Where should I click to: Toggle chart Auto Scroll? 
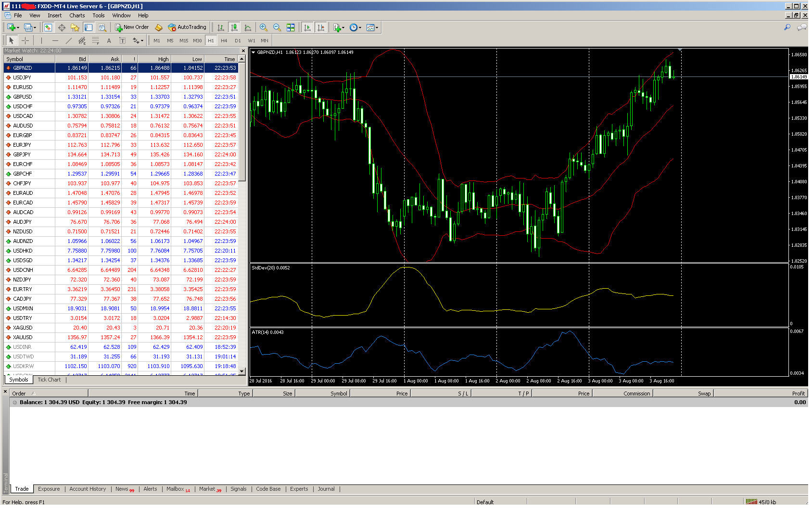tap(307, 27)
